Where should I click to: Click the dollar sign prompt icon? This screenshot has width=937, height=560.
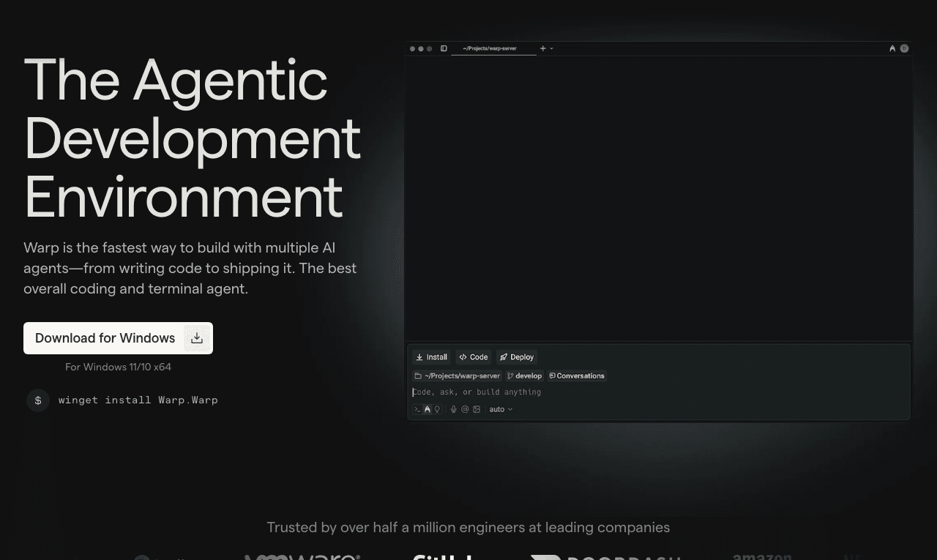tap(38, 400)
